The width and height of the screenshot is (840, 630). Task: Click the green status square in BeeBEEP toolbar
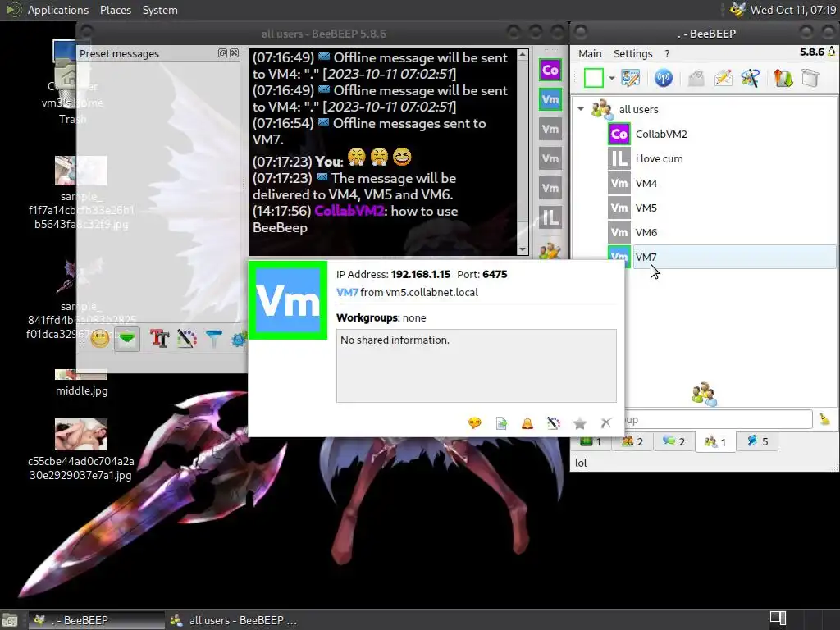pos(594,78)
